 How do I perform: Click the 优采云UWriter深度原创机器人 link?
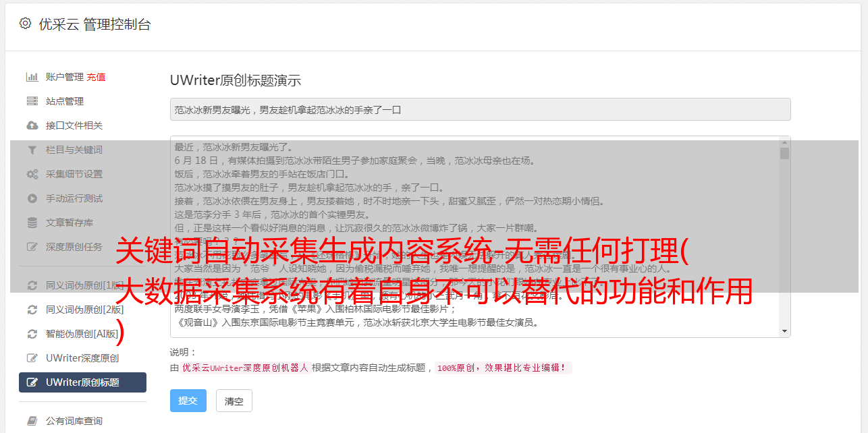[245, 368]
